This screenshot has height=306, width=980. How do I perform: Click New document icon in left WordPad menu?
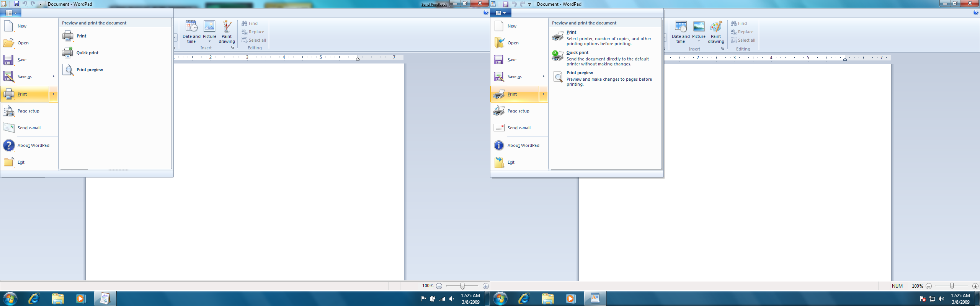pos(8,26)
